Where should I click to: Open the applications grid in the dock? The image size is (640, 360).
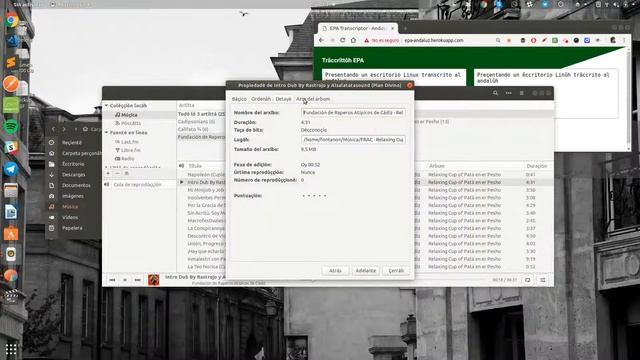coord(11,349)
